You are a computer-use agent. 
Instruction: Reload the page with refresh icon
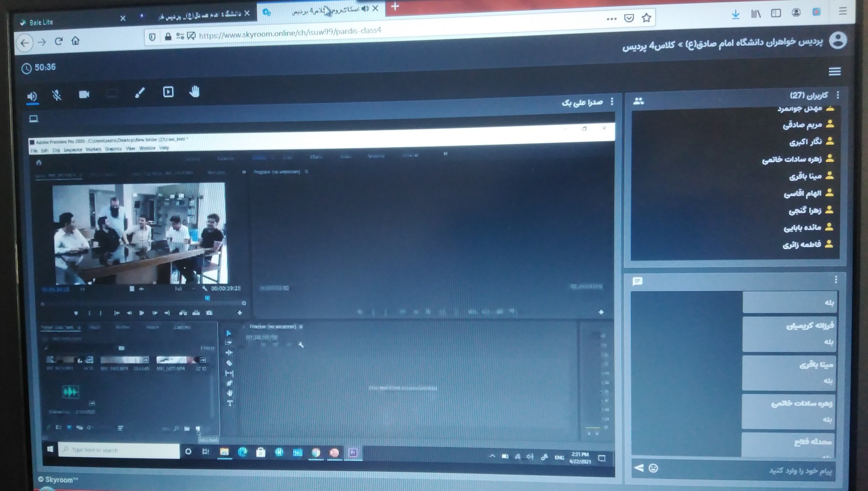pos(58,41)
